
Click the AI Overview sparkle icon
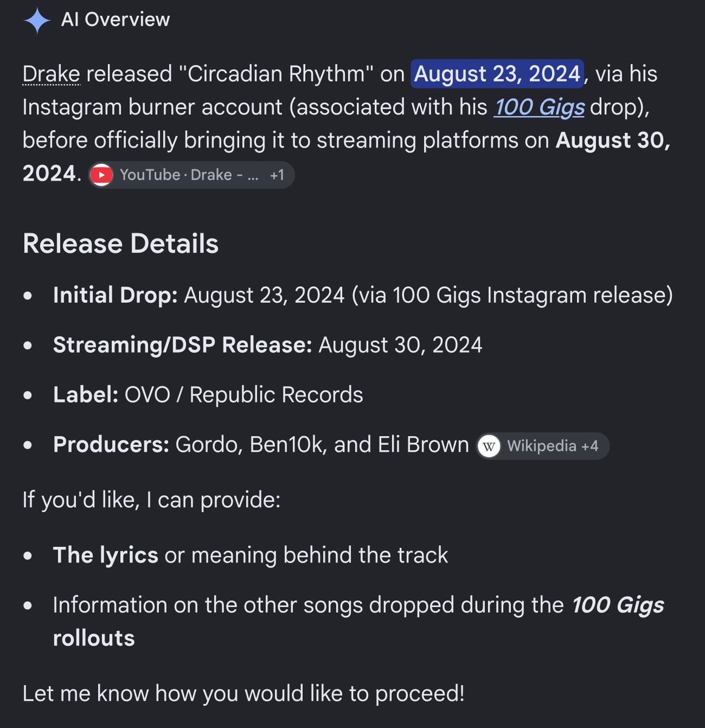(37, 21)
